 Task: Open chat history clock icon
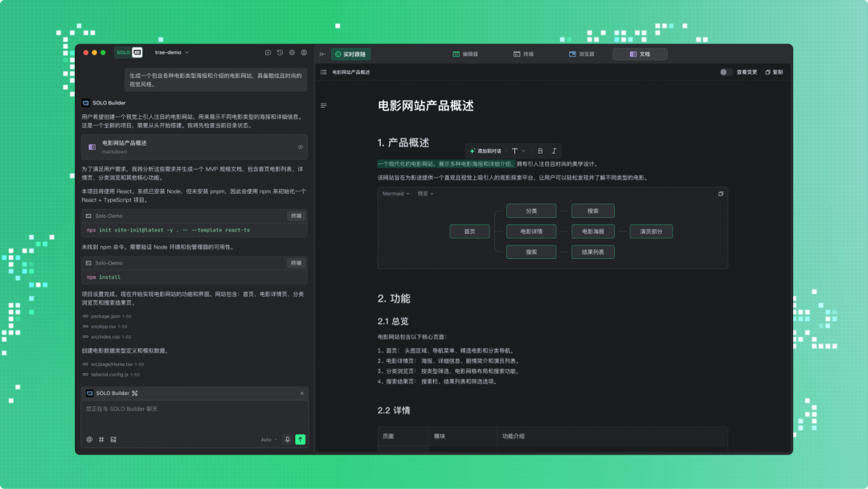pyautogui.click(x=280, y=52)
